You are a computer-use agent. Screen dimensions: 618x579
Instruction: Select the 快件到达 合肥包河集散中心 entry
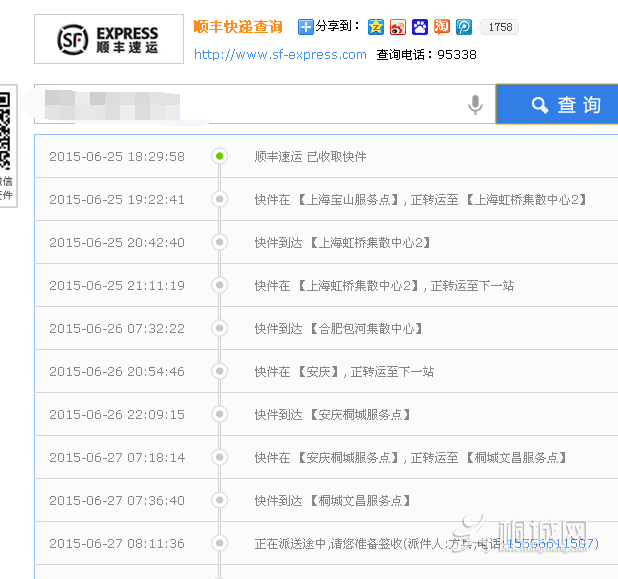tap(339, 328)
